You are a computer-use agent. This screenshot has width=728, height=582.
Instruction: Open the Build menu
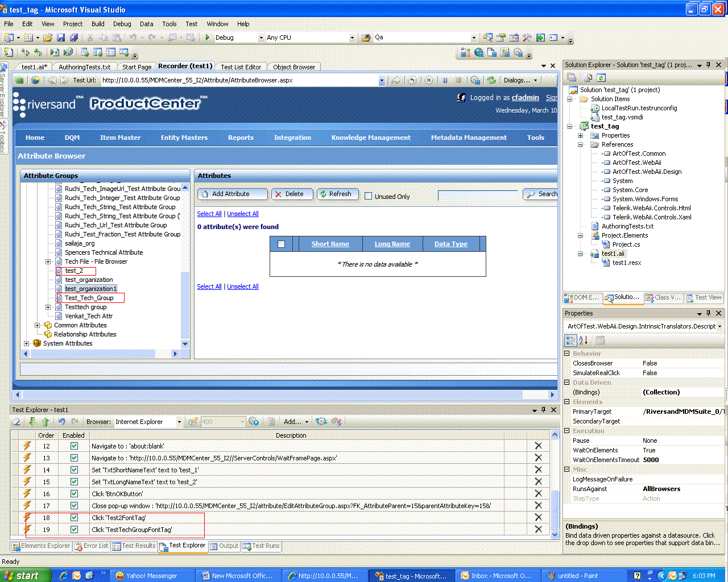click(x=98, y=24)
